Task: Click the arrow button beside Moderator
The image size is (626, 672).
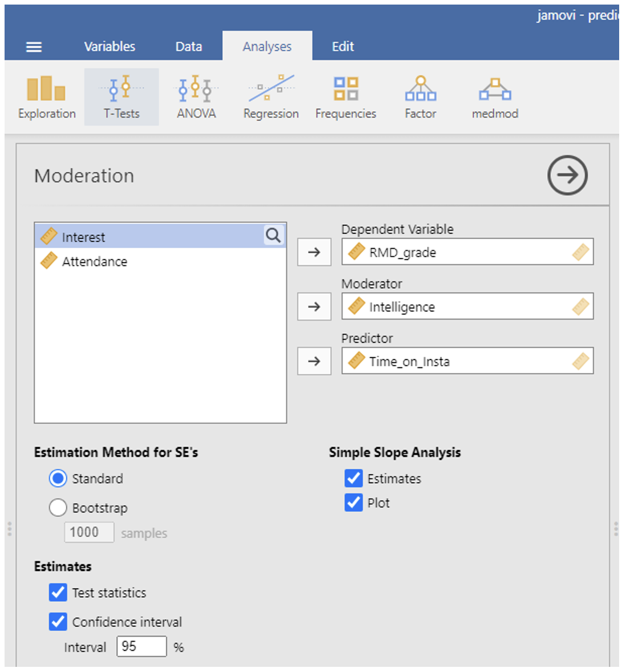Action: (x=314, y=307)
